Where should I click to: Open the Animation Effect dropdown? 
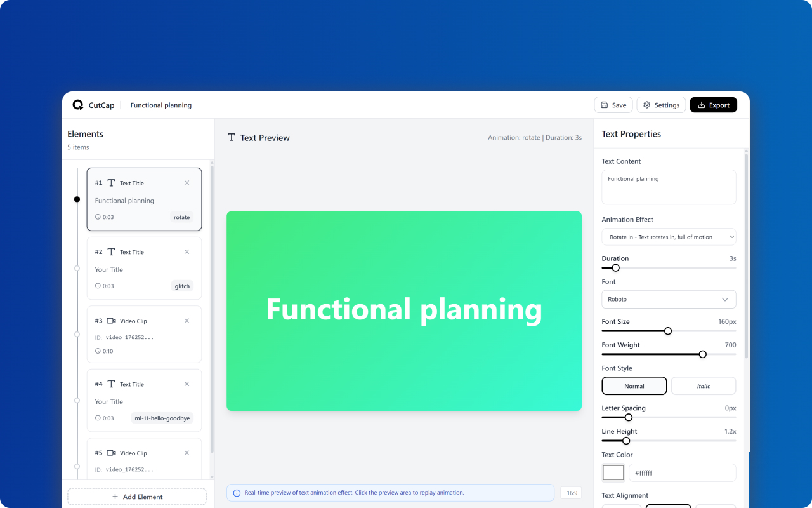coord(669,236)
